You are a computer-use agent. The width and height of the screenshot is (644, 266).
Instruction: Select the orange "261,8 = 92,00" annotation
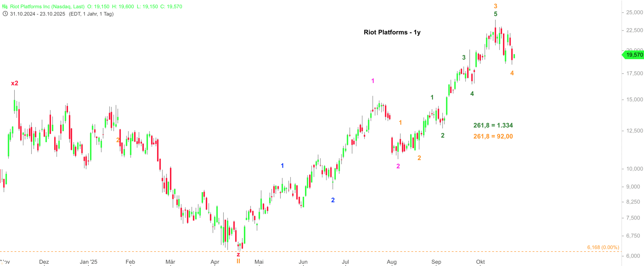493,136
